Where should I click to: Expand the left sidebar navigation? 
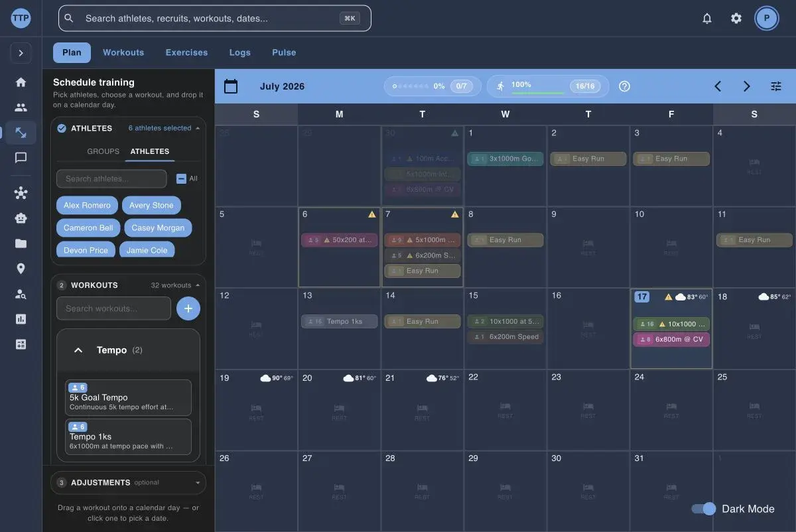point(21,53)
